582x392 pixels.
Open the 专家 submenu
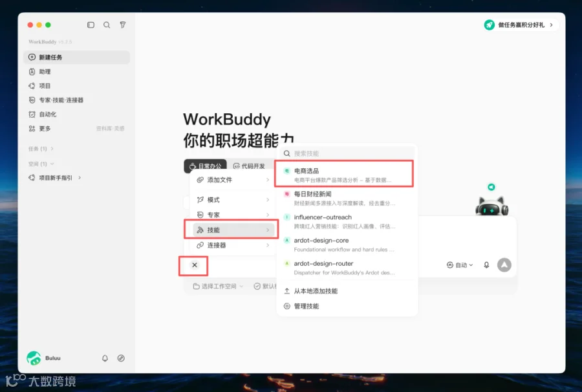click(x=233, y=215)
